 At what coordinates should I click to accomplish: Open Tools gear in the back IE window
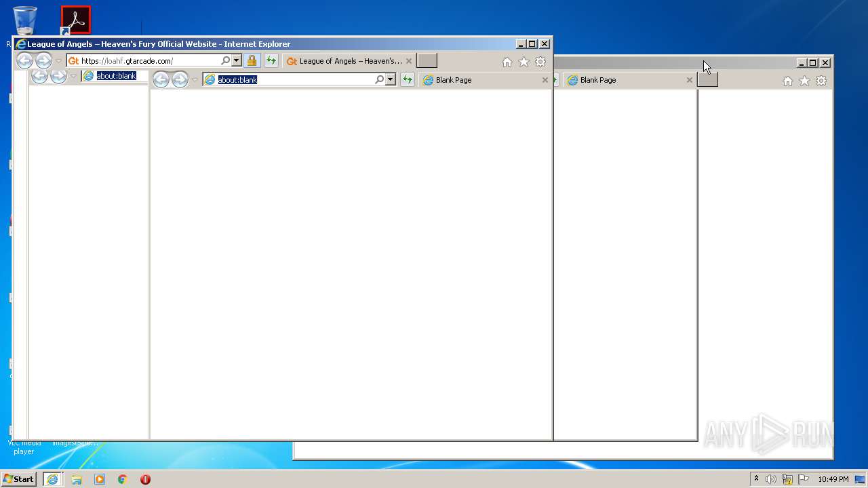coord(821,81)
